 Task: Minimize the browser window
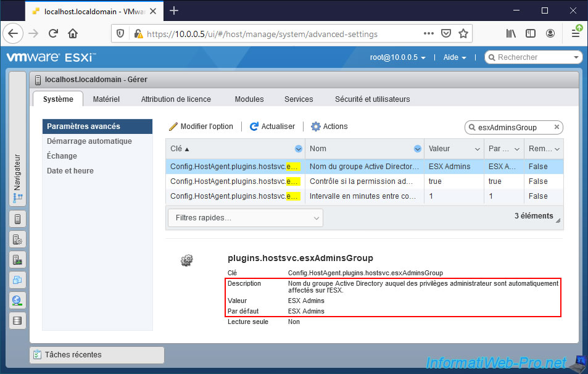pos(516,10)
